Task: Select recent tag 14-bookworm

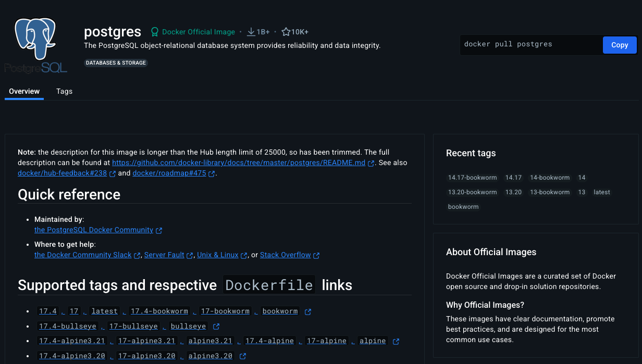Action: [x=550, y=178]
